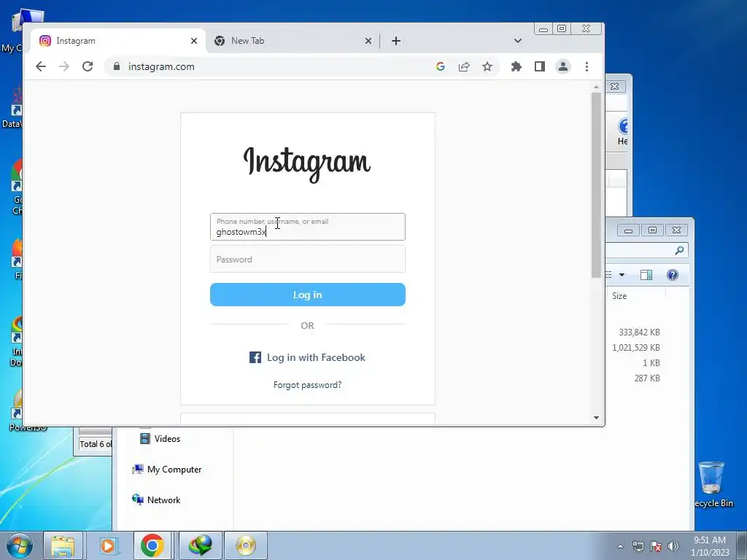747x560 pixels.
Task: Click scrollbar up arrow in Chrome
Action: point(596,87)
